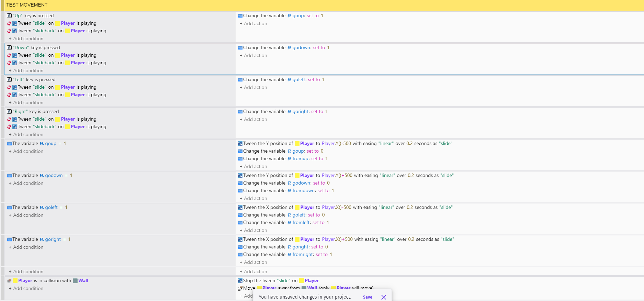Add action to the "Up" key event
Viewport: 644px width, 301px height.
[x=253, y=24]
